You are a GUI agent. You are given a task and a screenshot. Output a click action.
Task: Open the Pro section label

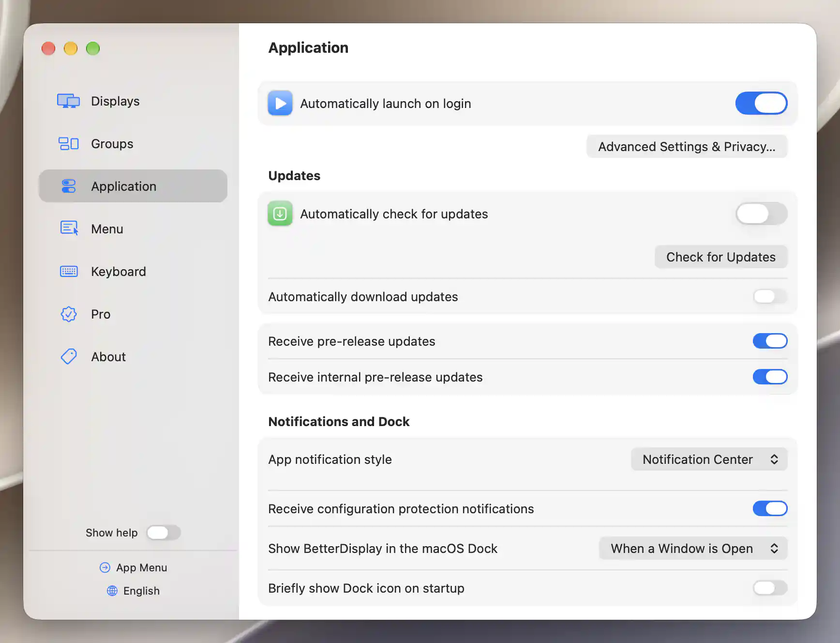click(101, 314)
